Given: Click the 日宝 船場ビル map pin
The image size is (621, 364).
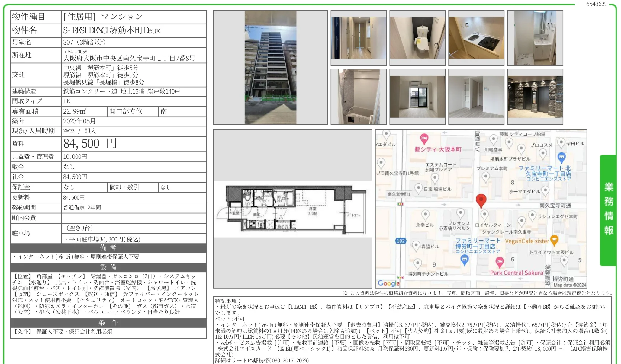Looking at the screenshot, I should tap(418, 189).
